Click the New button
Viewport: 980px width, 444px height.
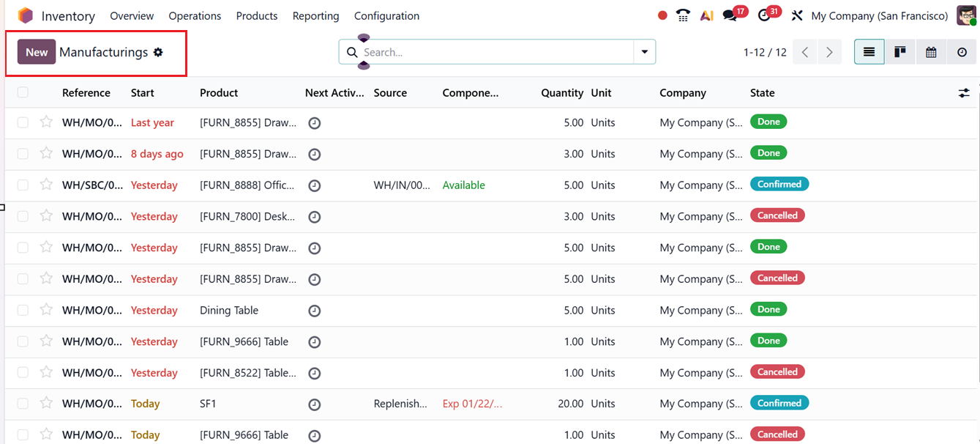pos(37,52)
